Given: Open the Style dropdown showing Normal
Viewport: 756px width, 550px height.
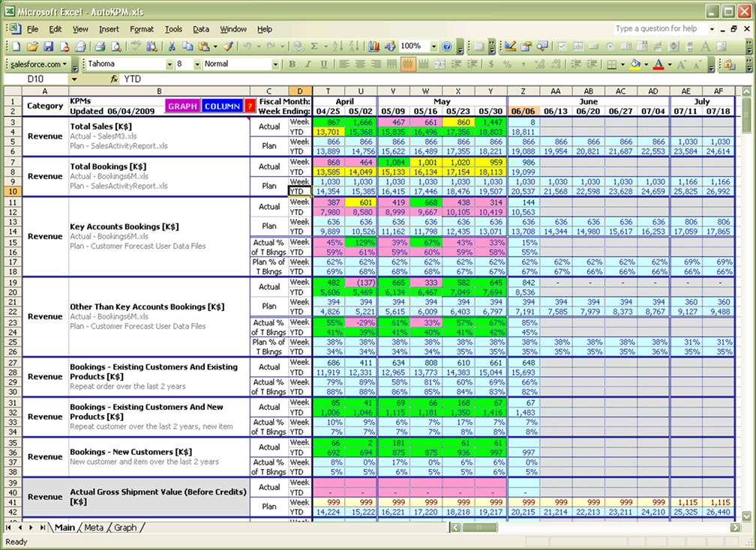Looking at the screenshot, I should click(x=275, y=64).
